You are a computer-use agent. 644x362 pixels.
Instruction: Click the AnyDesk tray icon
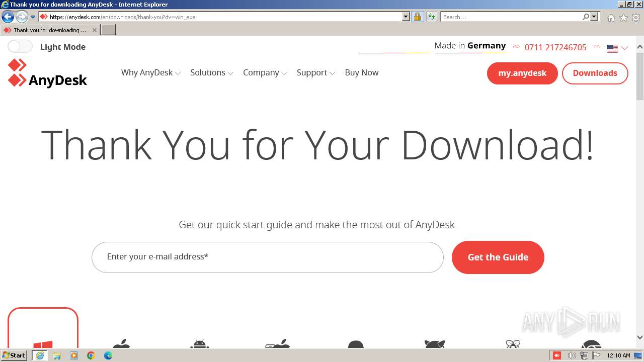(557, 355)
